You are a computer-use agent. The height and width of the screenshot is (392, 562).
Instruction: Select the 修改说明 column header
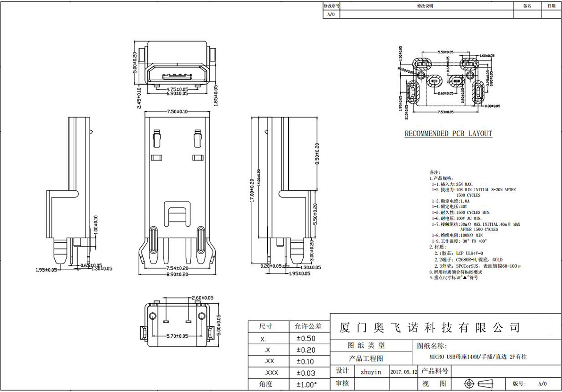pos(425,6)
